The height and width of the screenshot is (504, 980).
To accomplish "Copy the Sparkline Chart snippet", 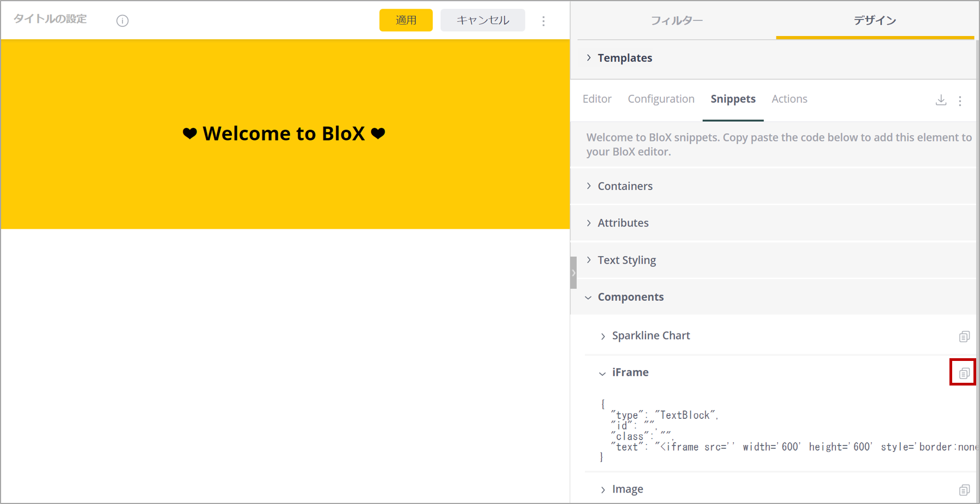I will [964, 336].
